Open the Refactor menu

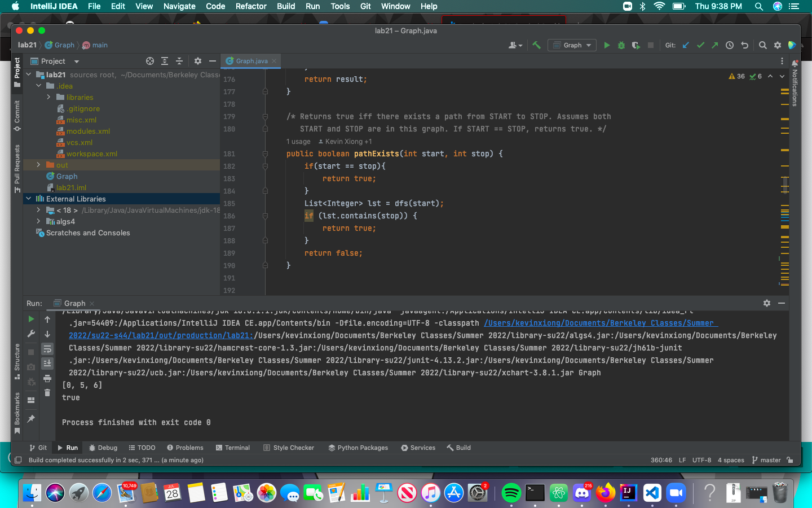pos(251,6)
